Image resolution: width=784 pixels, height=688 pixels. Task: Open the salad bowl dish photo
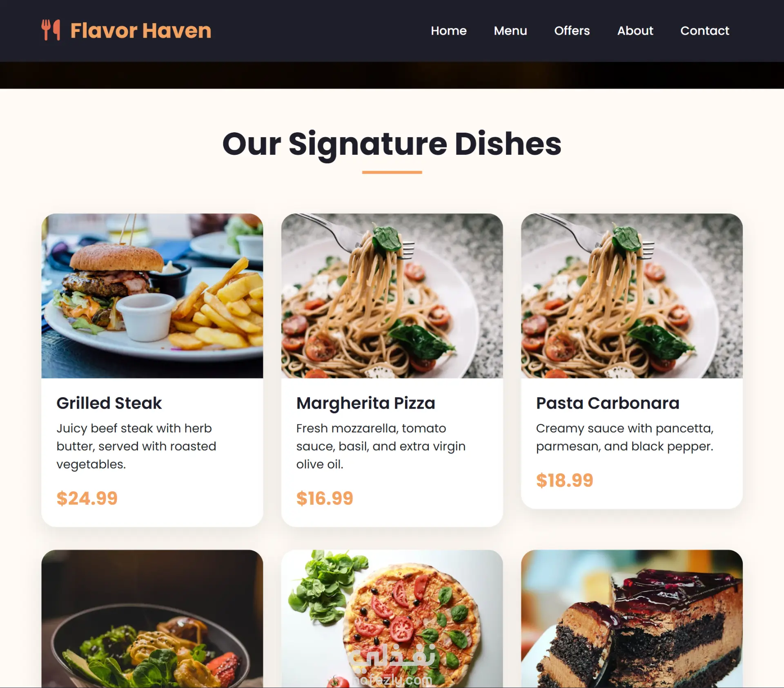[152, 619]
